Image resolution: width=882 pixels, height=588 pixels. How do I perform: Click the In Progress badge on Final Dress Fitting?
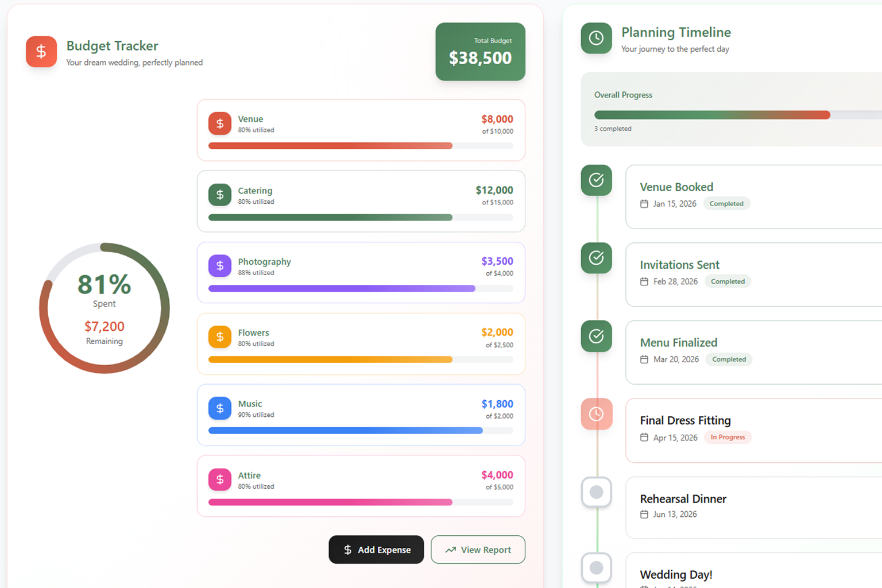tap(728, 437)
